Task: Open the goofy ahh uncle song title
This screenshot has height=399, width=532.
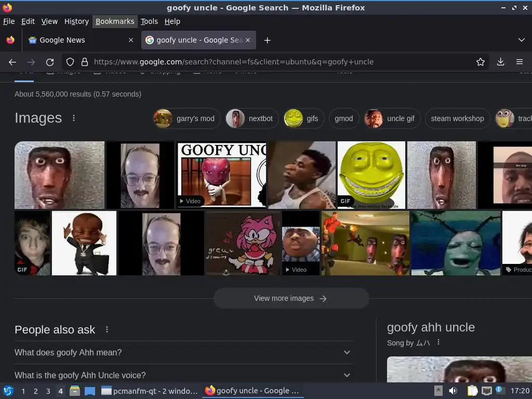Action: pyautogui.click(x=431, y=327)
